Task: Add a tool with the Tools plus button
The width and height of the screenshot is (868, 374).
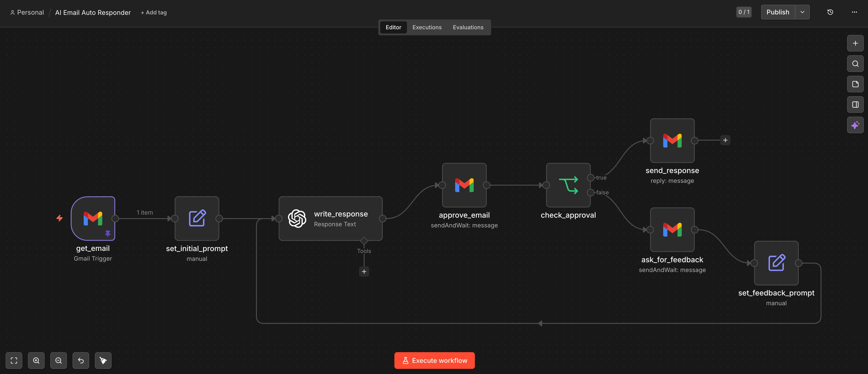Action: (364, 272)
